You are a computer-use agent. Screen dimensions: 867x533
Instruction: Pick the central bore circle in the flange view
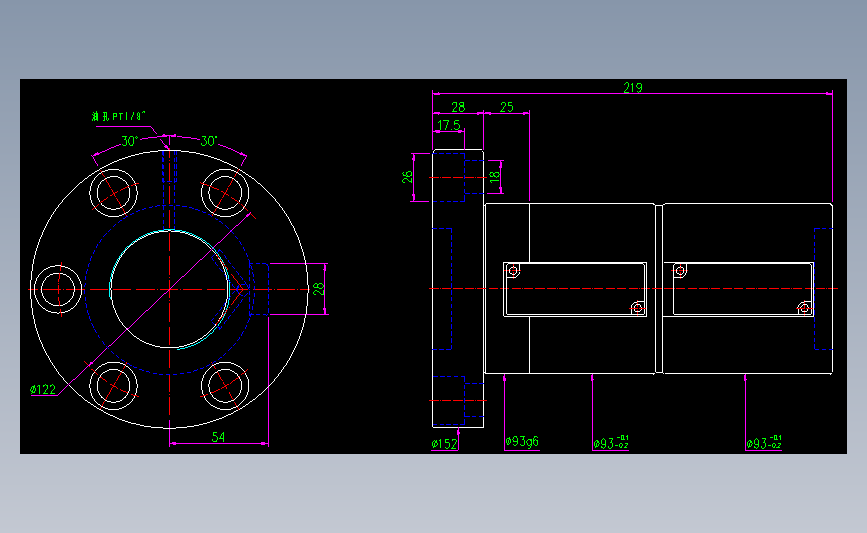[170, 289]
